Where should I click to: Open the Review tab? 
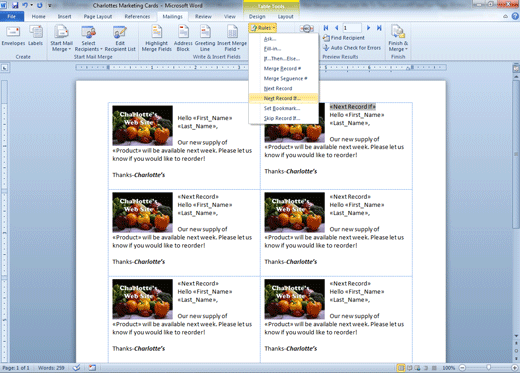(203, 16)
